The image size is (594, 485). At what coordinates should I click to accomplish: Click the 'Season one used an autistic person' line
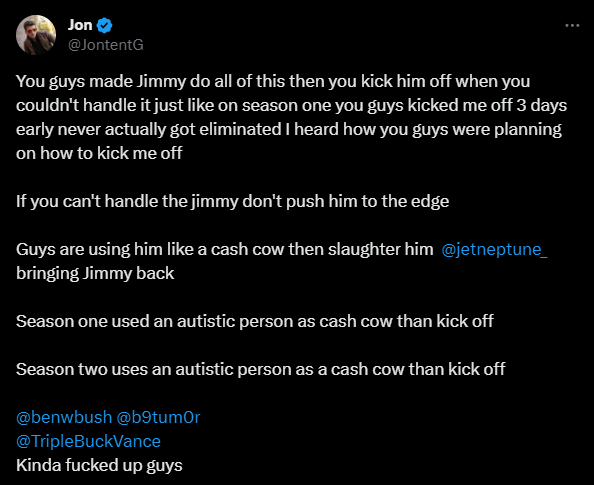point(255,321)
